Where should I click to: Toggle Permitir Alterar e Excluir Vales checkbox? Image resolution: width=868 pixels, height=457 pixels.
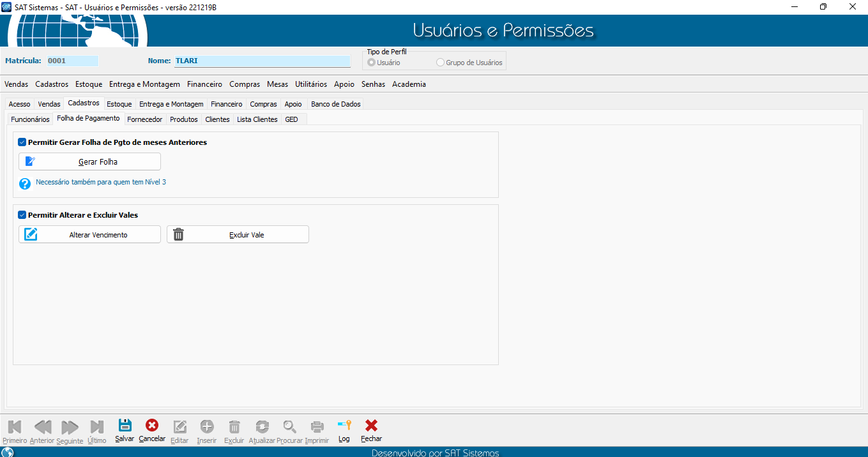tap(22, 215)
